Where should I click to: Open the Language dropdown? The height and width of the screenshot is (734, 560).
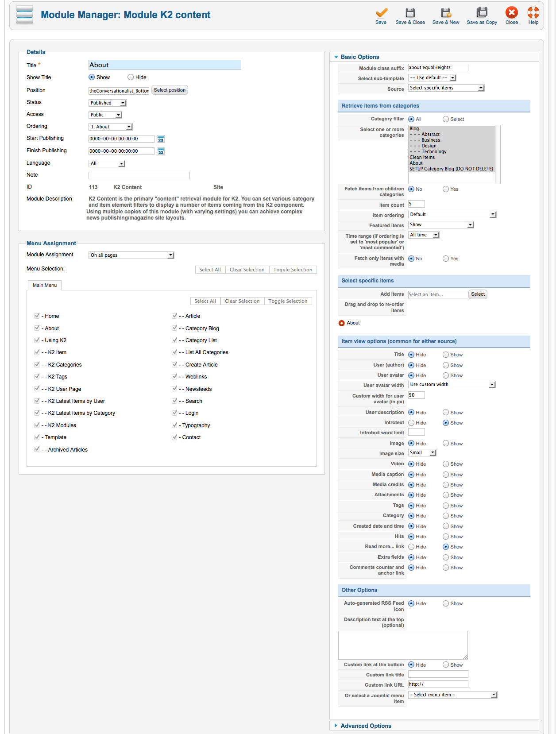[107, 163]
